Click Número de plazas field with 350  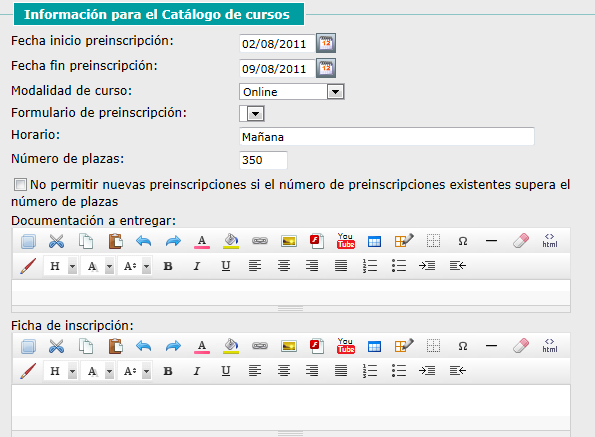[263, 160]
